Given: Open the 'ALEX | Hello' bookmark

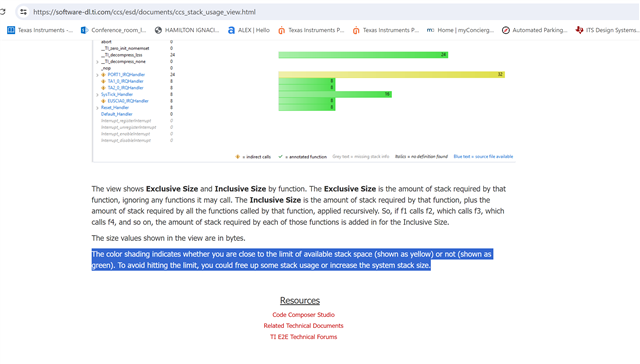Looking at the screenshot, I should coord(249,30).
